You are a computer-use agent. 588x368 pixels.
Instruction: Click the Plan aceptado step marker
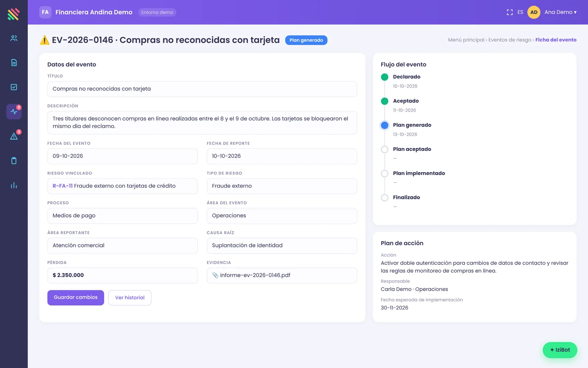pos(385,149)
